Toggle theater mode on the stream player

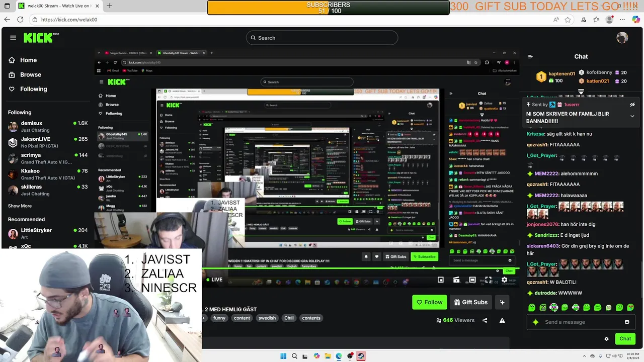coord(472,280)
